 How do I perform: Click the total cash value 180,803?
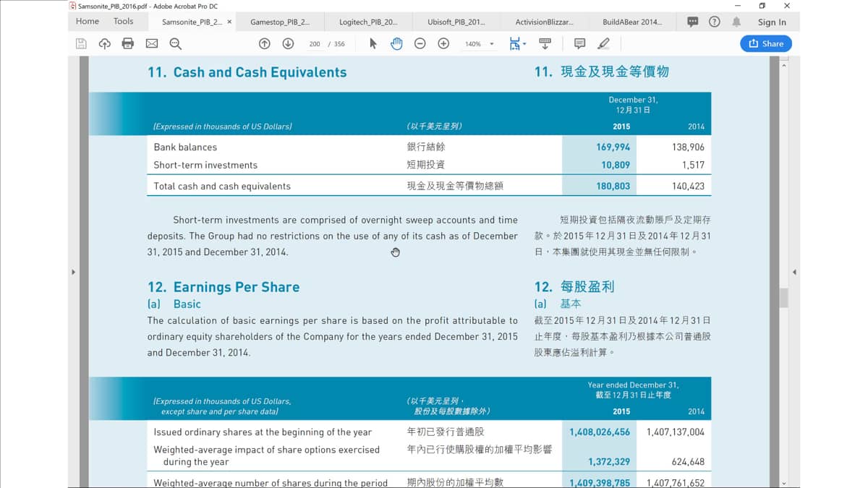(x=613, y=186)
